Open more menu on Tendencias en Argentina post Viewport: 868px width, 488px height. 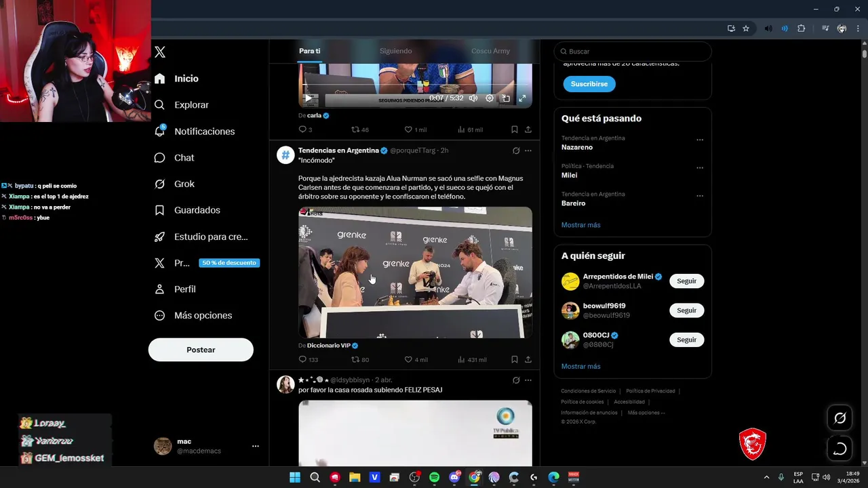(528, 150)
